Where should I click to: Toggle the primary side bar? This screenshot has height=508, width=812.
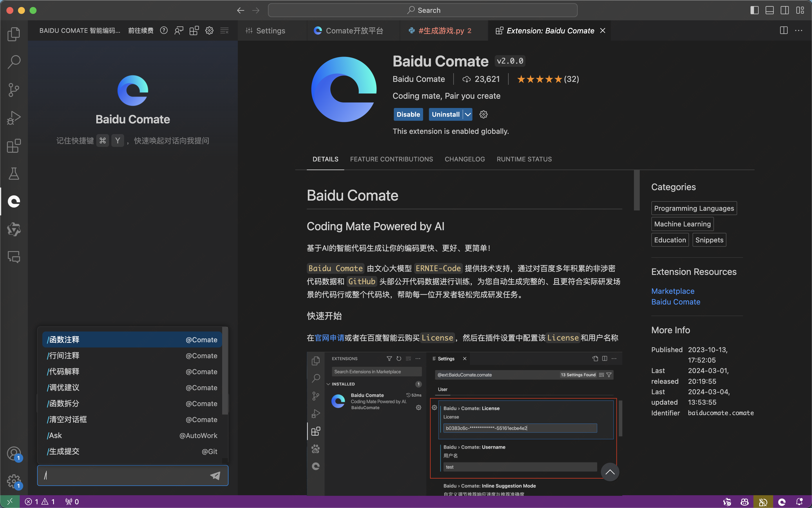pos(755,10)
